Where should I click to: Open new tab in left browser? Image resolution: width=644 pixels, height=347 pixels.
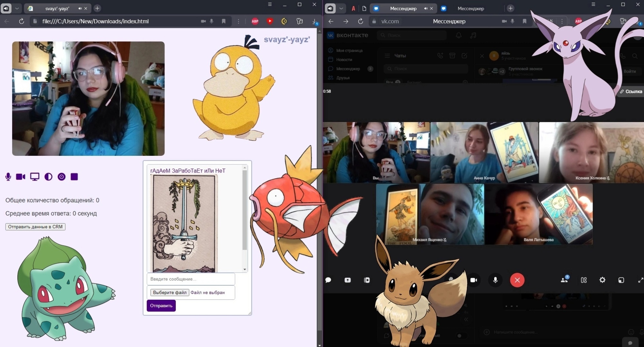click(x=97, y=8)
